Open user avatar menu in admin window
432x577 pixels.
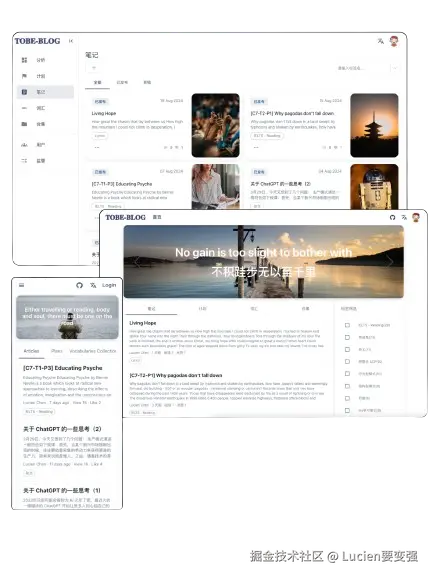[394, 41]
